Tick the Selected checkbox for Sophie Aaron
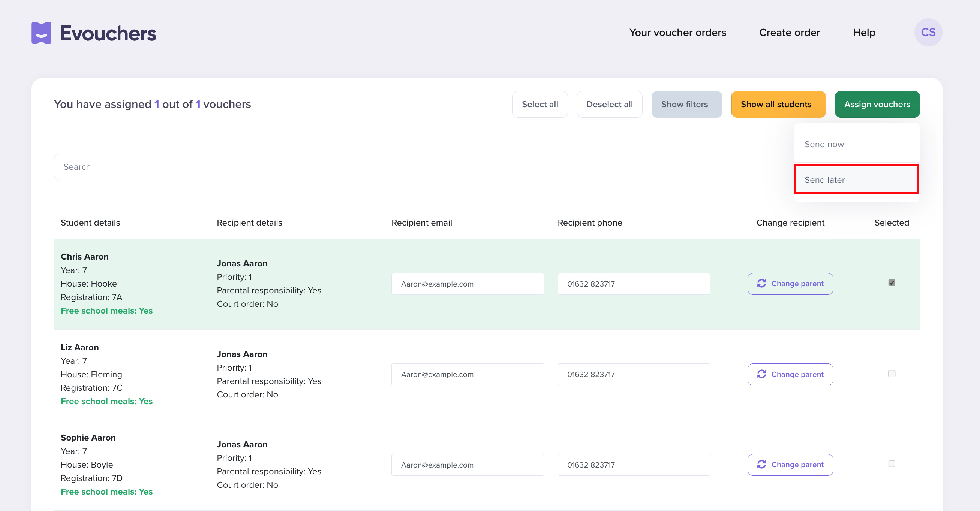This screenshot has height=511, width=980. (892, 464)
